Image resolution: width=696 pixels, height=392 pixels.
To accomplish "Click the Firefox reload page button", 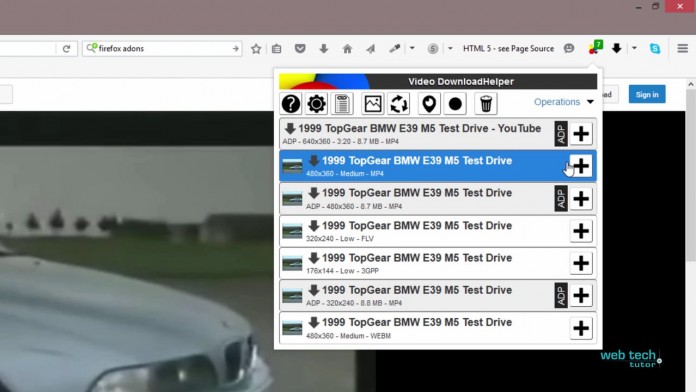I will coord(67,49).
